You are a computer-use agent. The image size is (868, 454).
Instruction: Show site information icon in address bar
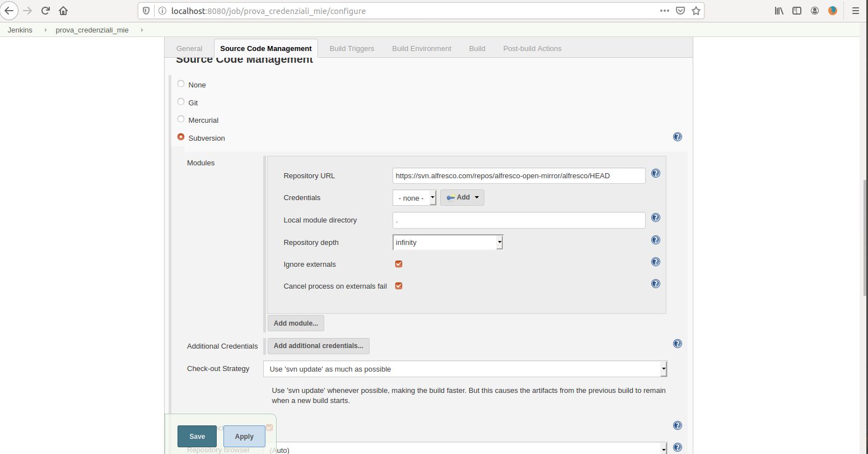point(162,11)
